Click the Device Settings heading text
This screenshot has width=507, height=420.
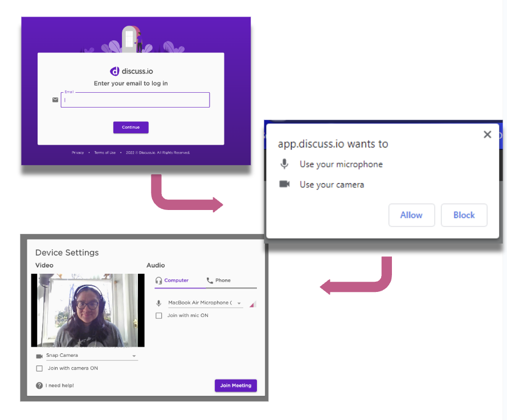[67, 253]
